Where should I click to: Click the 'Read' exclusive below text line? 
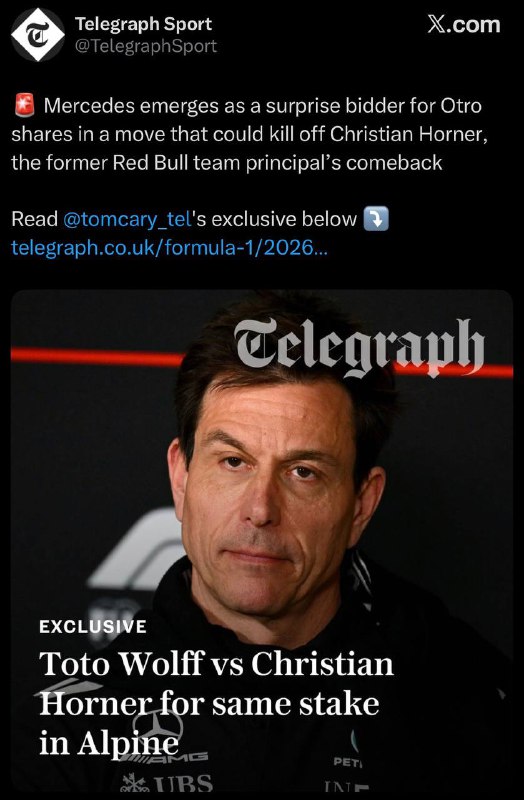tap(200, 219)
